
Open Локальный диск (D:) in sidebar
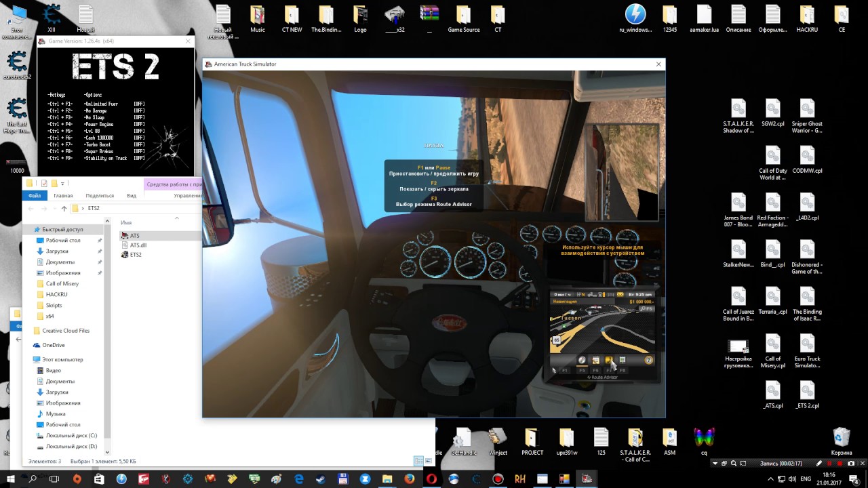[71, 446]
